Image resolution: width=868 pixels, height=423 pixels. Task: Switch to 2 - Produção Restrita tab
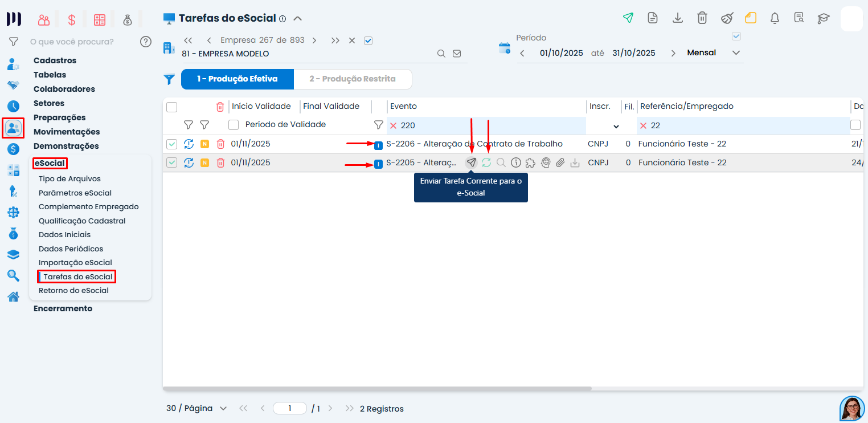[x=353, y=79]
